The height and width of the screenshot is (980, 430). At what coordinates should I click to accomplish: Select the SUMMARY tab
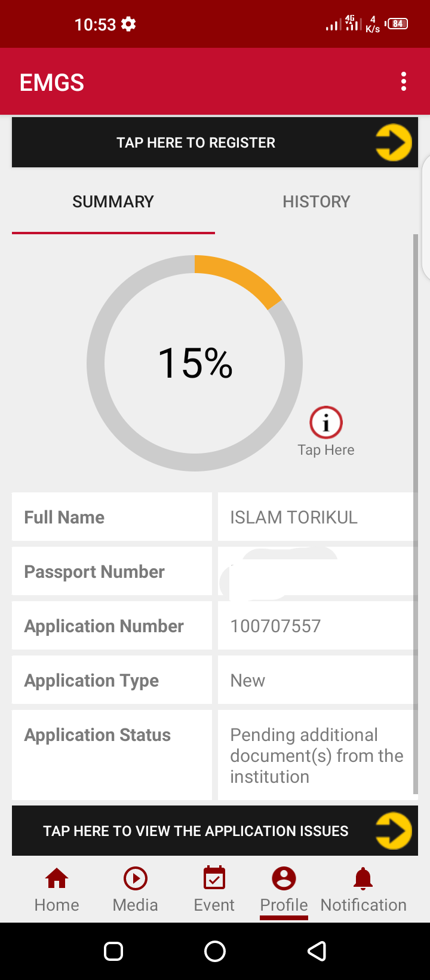point(113,202)
